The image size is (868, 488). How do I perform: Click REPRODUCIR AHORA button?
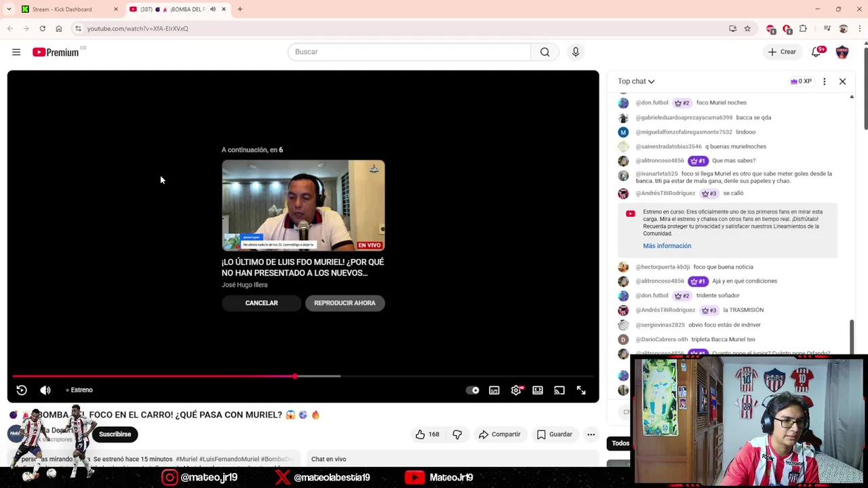point(344,303)
